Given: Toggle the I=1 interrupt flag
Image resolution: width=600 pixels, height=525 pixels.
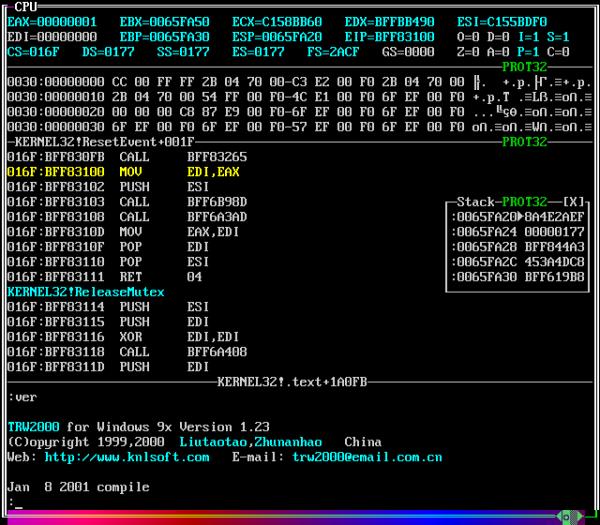Looking at the screenshot, I should click(x=528, y=37).
